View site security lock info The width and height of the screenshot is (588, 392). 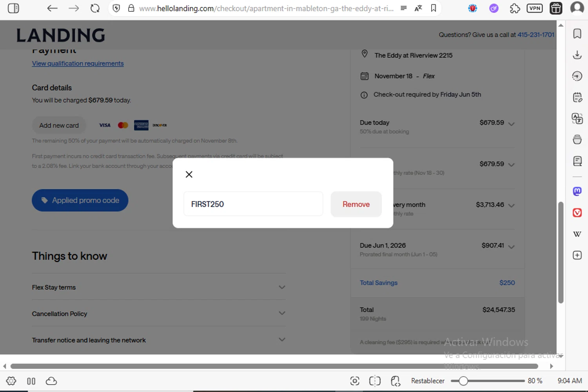point(131,8)
